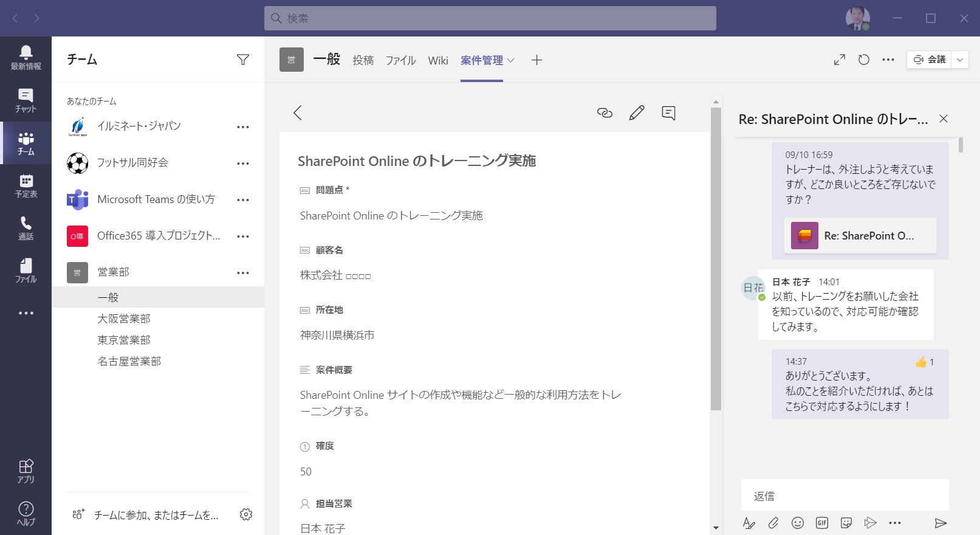Open the 最新情報 activity feed
This screenshot has width=980, height=535.
[26, 58]
